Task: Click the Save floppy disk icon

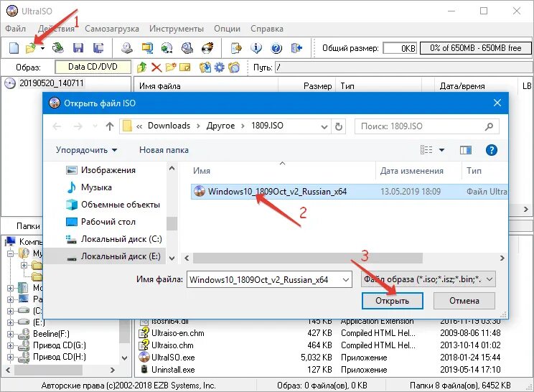Action: click(x=78, y=48)
